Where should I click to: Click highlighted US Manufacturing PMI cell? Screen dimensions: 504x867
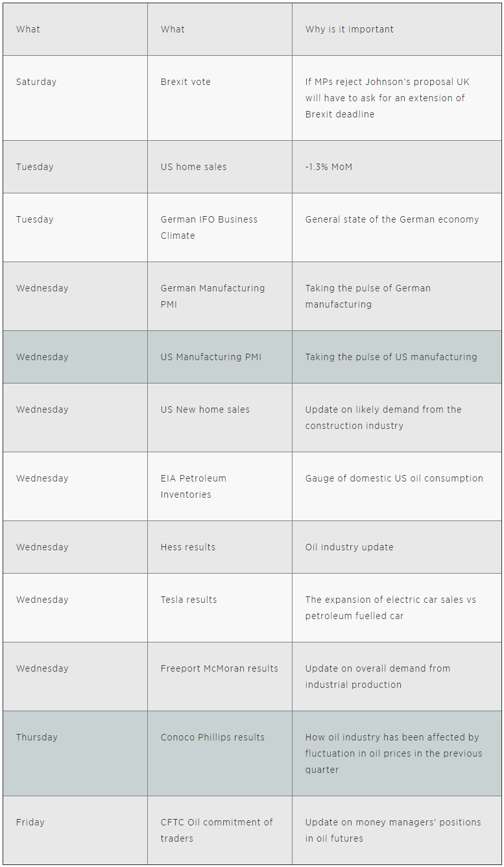(x=220, y=357)
